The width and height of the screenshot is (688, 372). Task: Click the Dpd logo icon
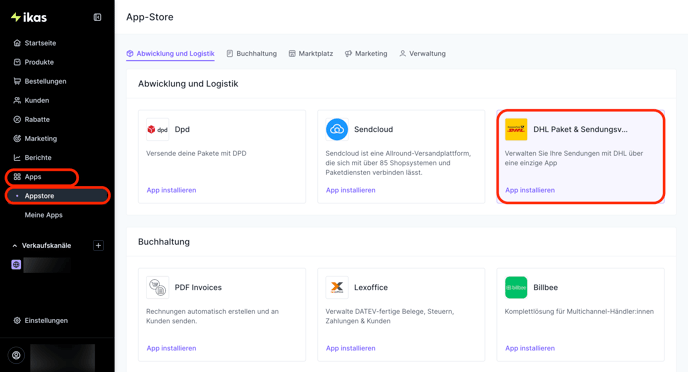[158, 129]
